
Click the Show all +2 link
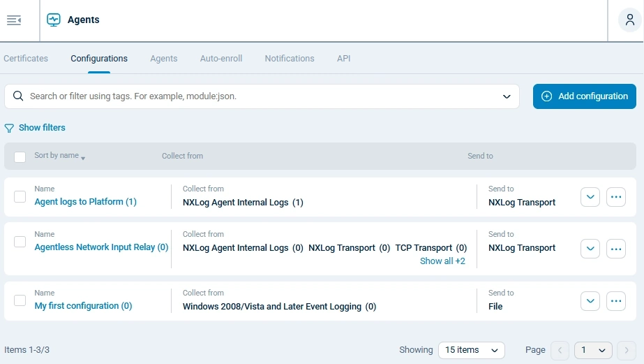tap(442, 261)
